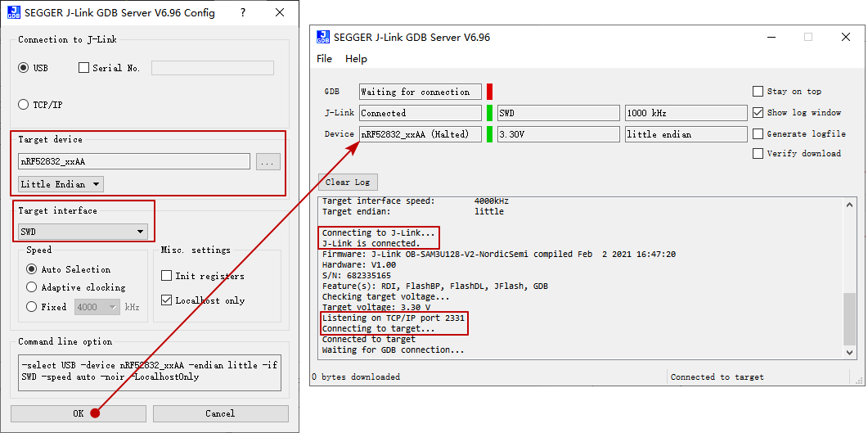Click 'Feature(s): RDI, FlashBP' log line

[x=435, y=286]
